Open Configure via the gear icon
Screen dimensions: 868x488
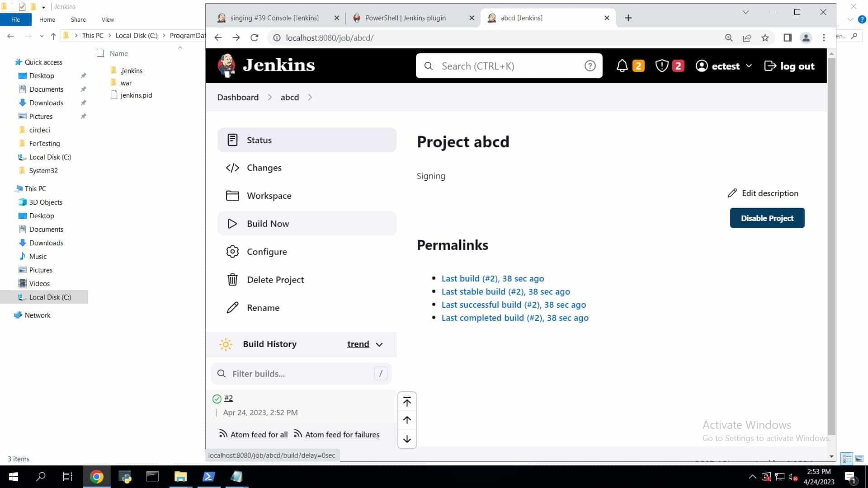tap(232, 252)
